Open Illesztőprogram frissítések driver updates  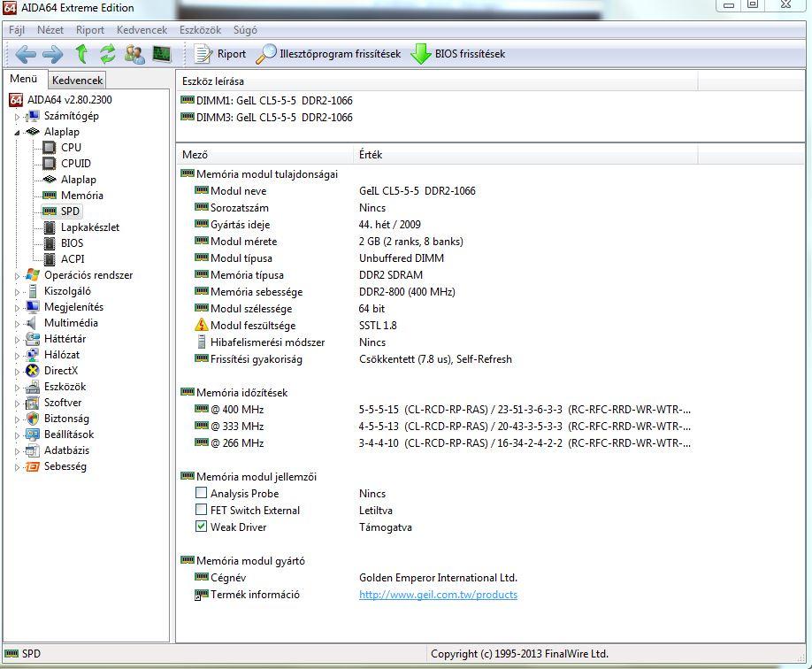click(x=328, y=54)
